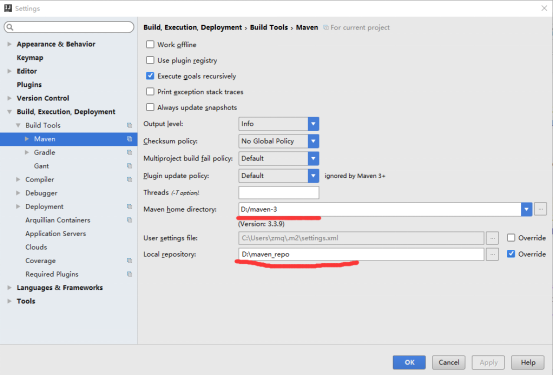Click OK to confirm settings
The image size is (553, 375).
point(409,362)
